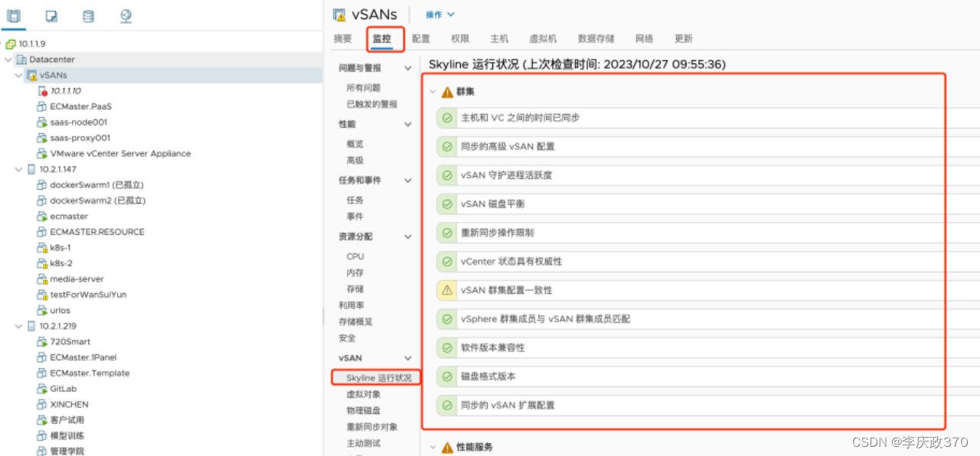Switch to the '虚拟机' tab

click(543, 39)
